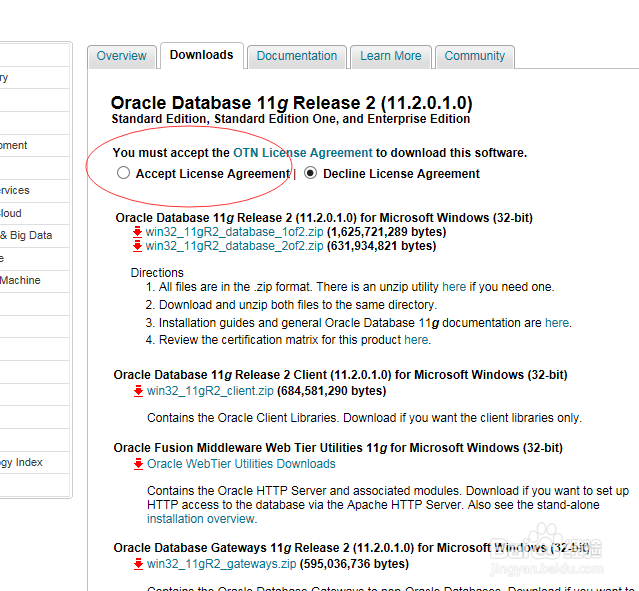Screen dimensions: 639x591
Task: Select Decline License Agreement radio button
Action: [311, 173]
